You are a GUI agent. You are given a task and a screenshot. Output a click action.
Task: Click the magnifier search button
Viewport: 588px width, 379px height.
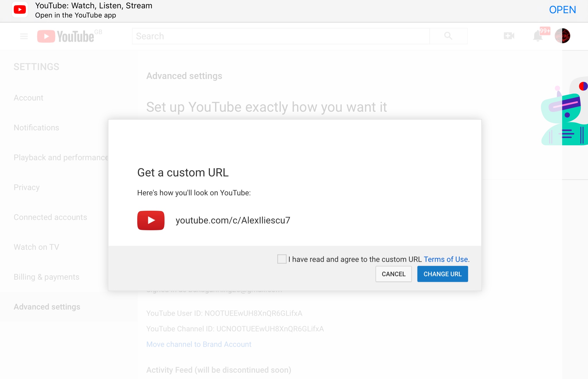tap(448, 36)
